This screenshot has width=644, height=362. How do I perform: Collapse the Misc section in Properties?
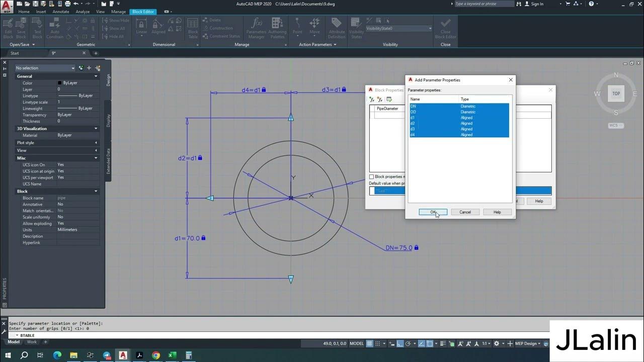(96, 158)
